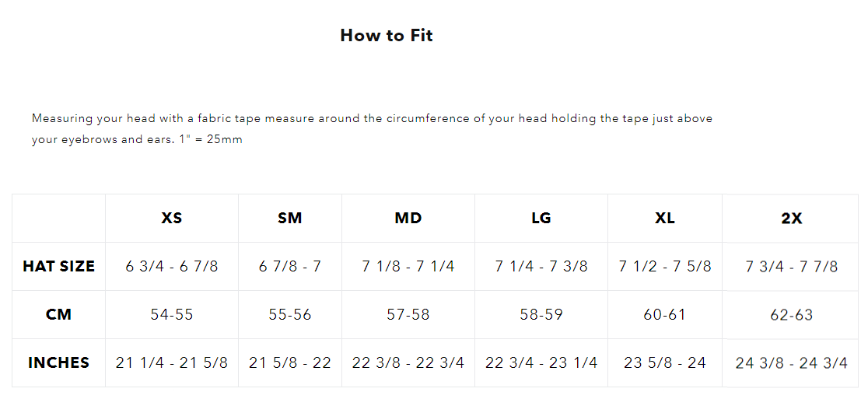868x413 pixels.
Task: Click the 21 5/8 - 22 inches cell
Action: point(290,363)
